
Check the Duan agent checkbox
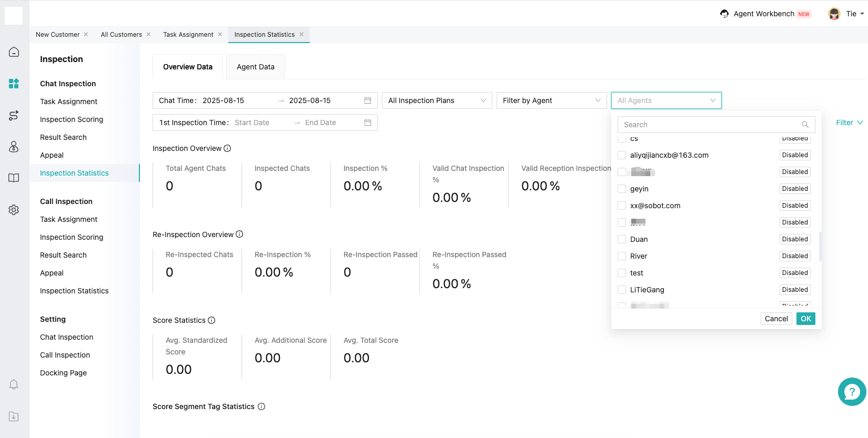point(622,239)
